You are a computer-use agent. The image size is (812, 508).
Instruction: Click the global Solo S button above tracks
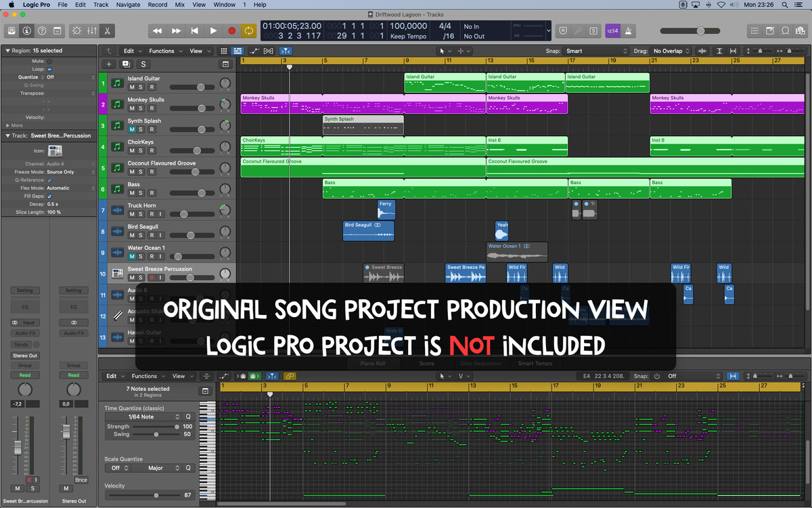tap(143, 64)
